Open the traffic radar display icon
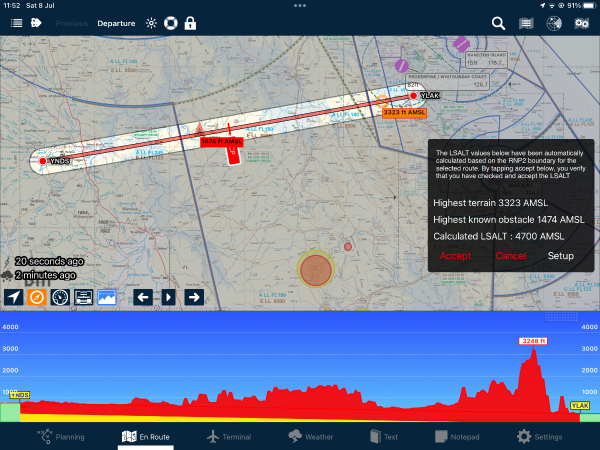 click(551, 23)
